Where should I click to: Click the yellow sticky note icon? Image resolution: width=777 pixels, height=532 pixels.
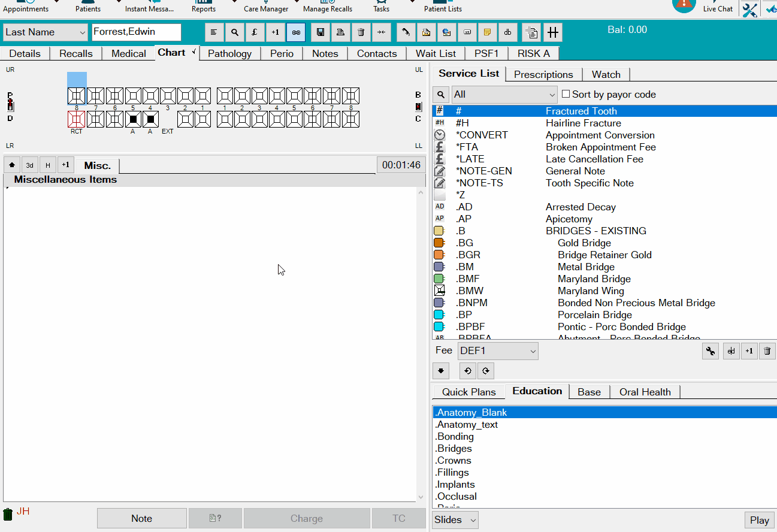click(487, 32)
